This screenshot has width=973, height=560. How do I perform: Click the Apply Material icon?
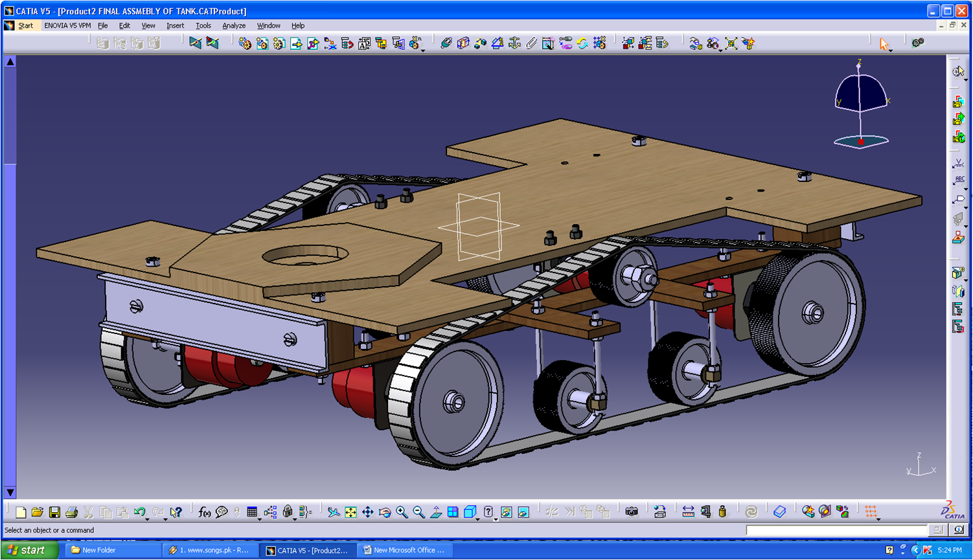click(751, 512)
